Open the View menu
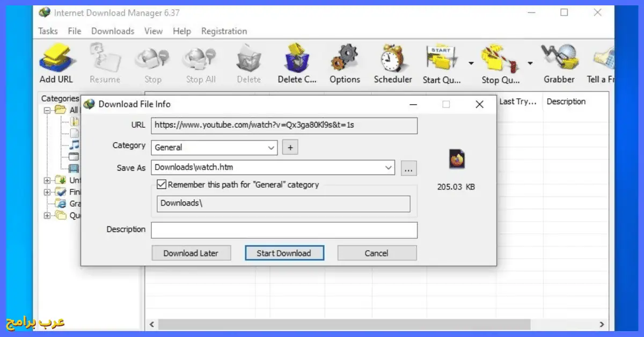The height and width of the screenshot is (337, 644). click(153, 31)
